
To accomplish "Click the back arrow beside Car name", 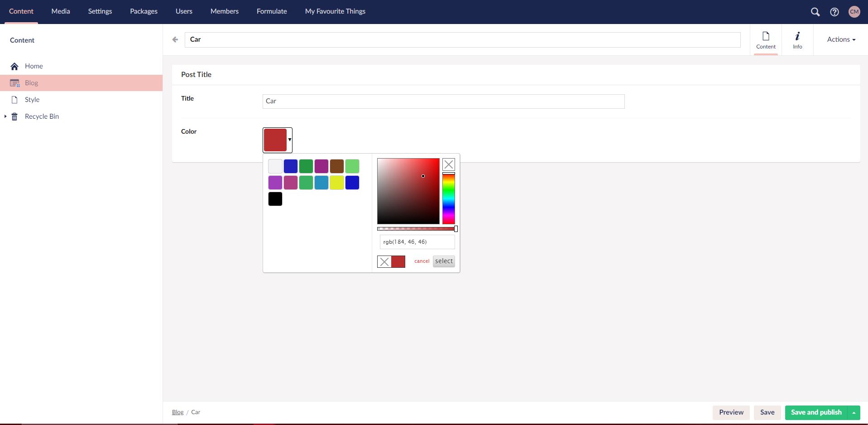I will pos(175,39).
